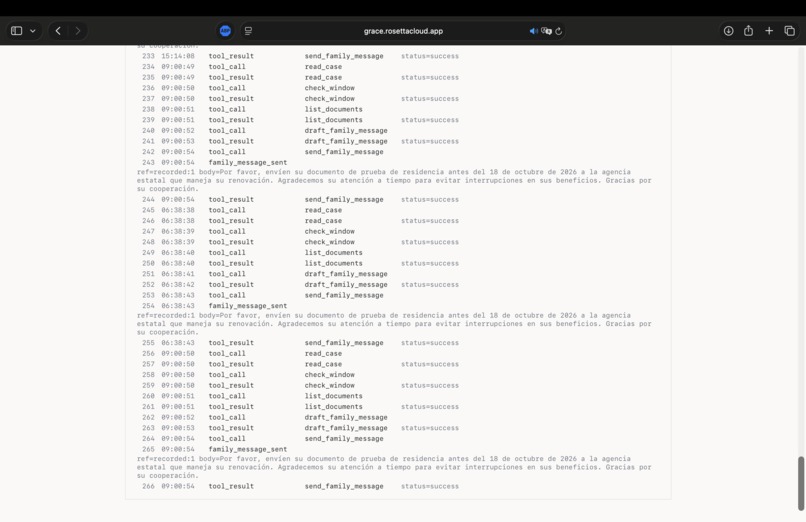Grab the page vertical scrollbar thumb
The height and width of the screenshot is (522, 806).
pyautogui.click(x=801, y=483)
